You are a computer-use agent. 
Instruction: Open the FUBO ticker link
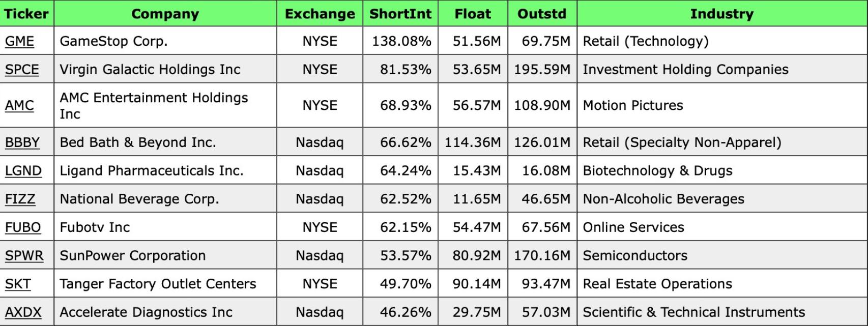(x=23, y=227)
